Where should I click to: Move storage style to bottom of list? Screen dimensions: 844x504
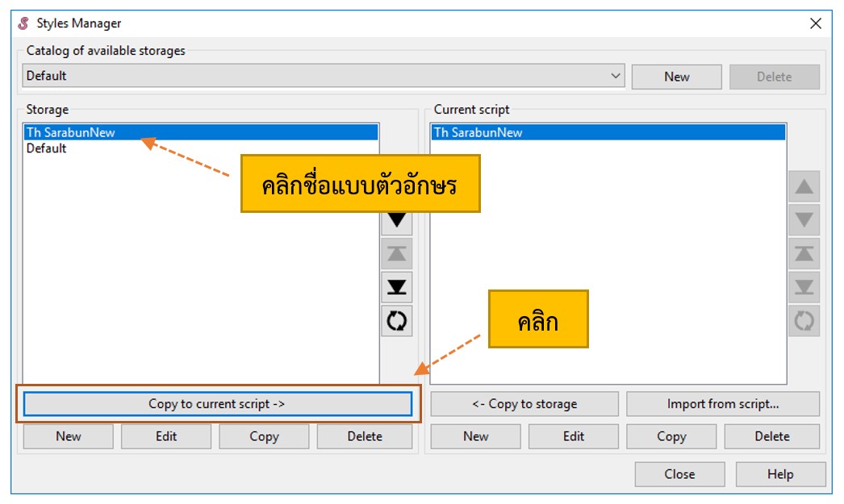(x=397, y=287)
